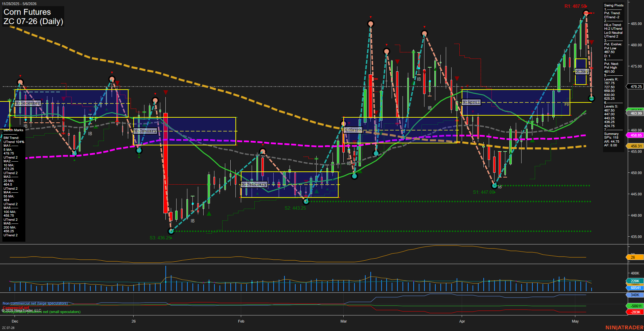Click the S1: 447.00 support label
Screen dimensions: 644x331
pos(484,192)
